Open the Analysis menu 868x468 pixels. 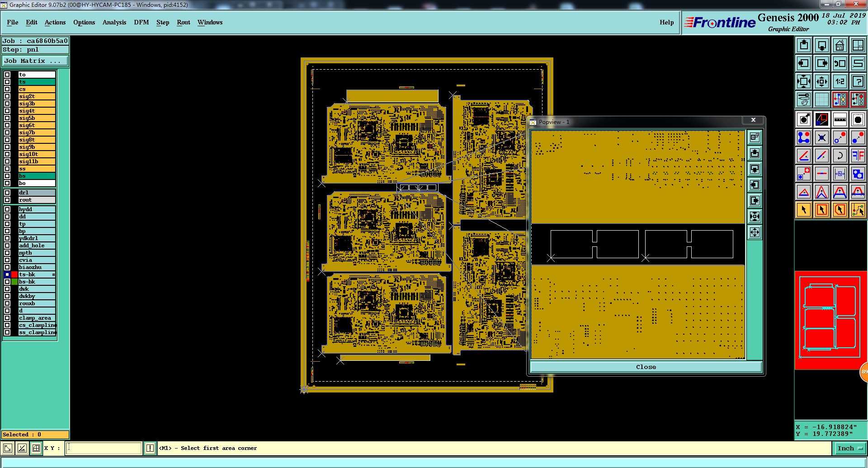pos(114,22)
